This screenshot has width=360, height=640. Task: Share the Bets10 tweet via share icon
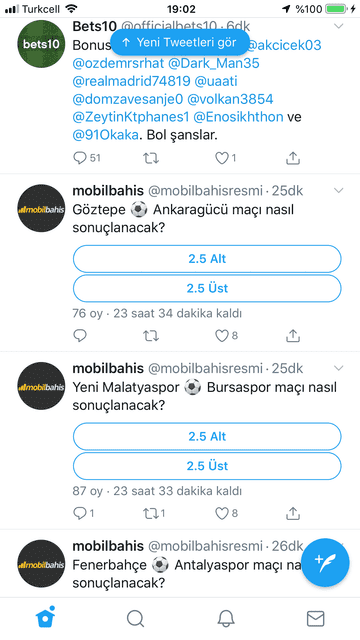[293, 158]
